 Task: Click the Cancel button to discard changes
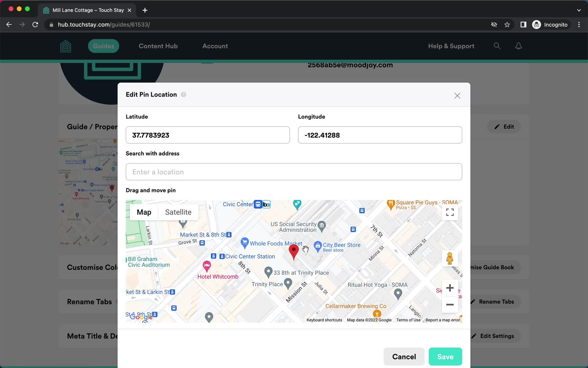point(404,357)
